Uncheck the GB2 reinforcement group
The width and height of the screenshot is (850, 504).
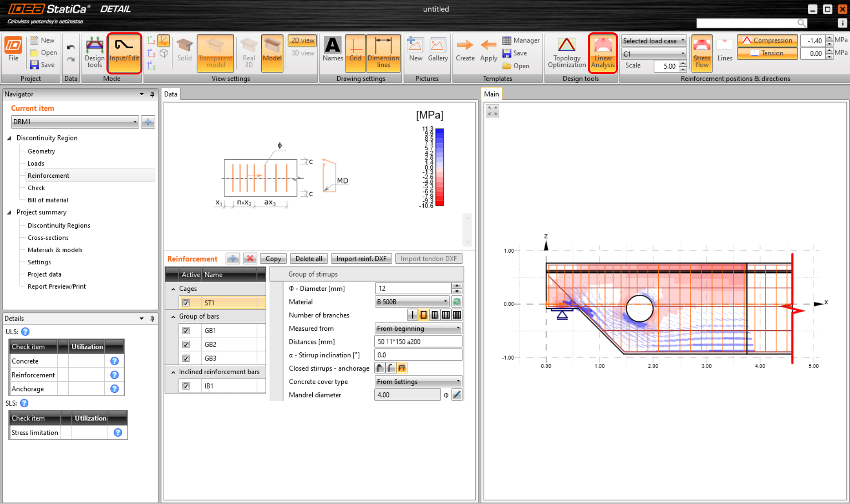click(187, 344)
